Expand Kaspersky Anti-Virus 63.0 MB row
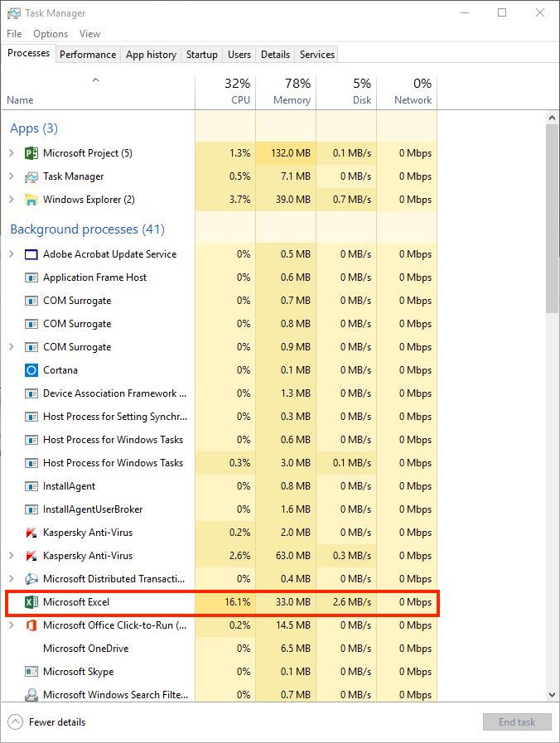This screenshot has width=560, height=743. point(12,555)
